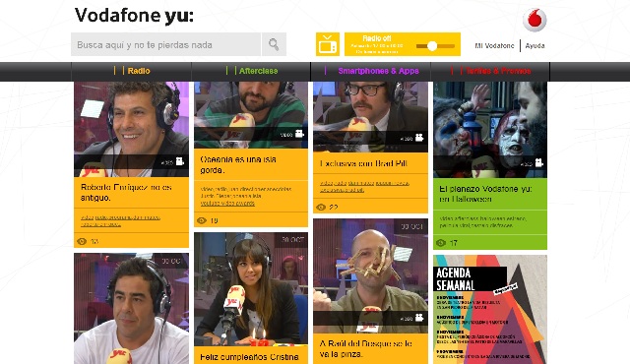Open 'Exclusiva con Brad Pitt' title
This screenshot has height=364, width=630.
(x=363, y=163)
